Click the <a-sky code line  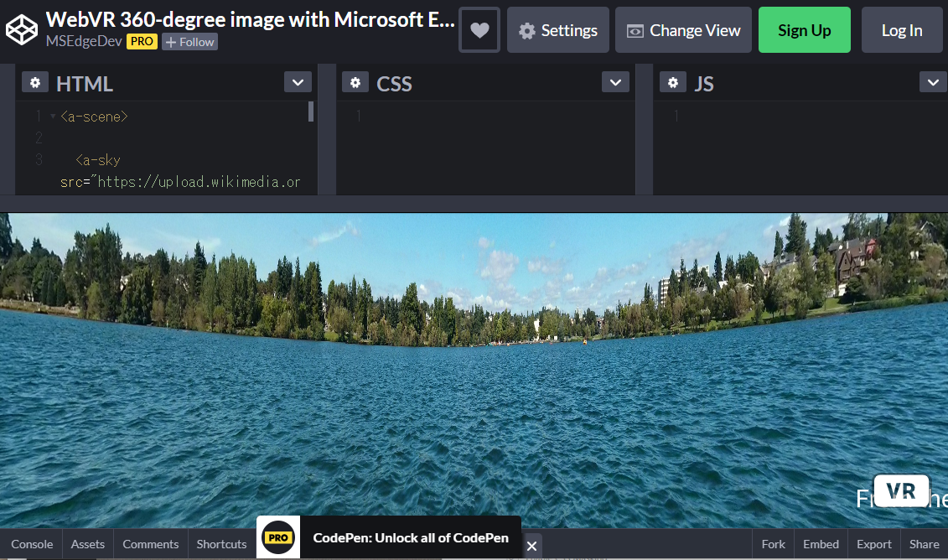98,160
